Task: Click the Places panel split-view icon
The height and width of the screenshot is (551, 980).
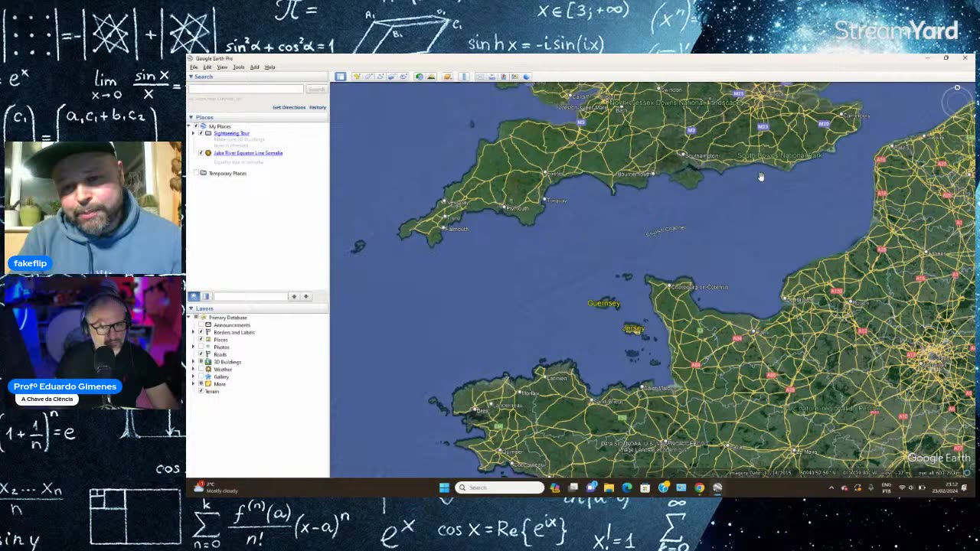Action: pyautogui.click(x=205, y=296)
